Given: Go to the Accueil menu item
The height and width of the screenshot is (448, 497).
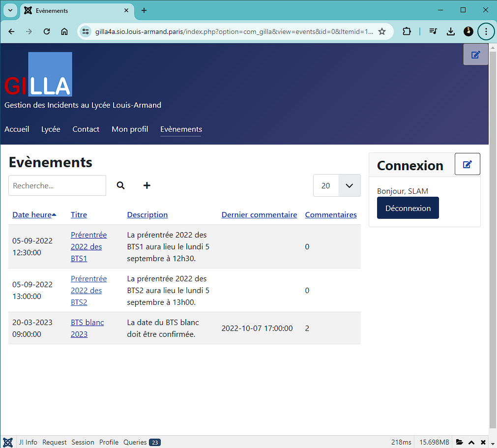Looking at the screenshot, I should coord(17,129).
